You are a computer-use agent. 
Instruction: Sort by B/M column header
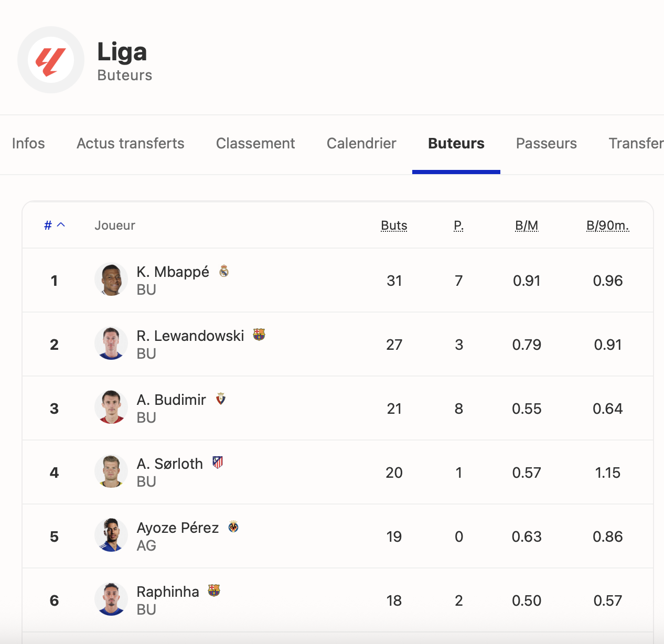(x=527, y=226)
